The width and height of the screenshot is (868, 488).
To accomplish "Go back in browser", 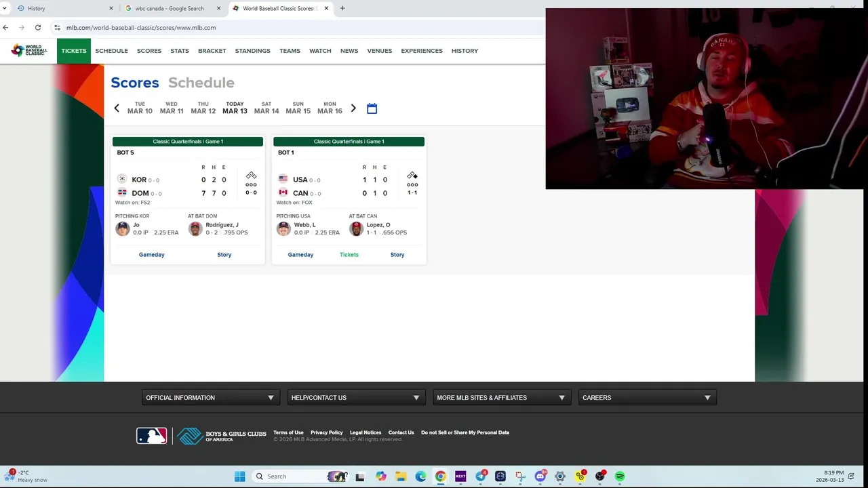I will pos(5,28).
